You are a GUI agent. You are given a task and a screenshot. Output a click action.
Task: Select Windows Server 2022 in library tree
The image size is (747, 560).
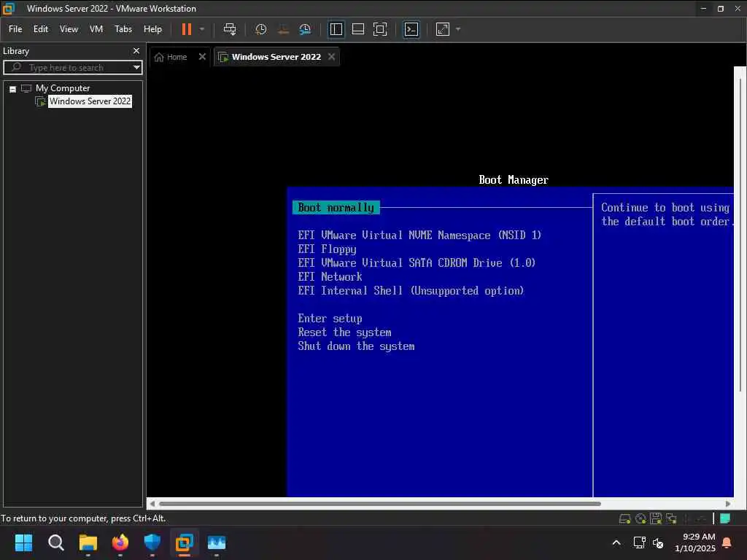coord(90,101)
